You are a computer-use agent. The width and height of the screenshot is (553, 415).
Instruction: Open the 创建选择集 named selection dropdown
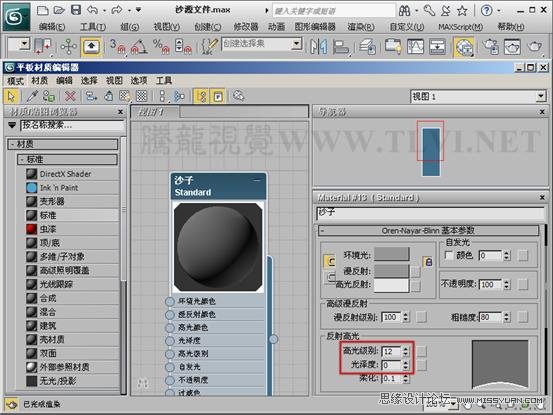click(297, 44)
